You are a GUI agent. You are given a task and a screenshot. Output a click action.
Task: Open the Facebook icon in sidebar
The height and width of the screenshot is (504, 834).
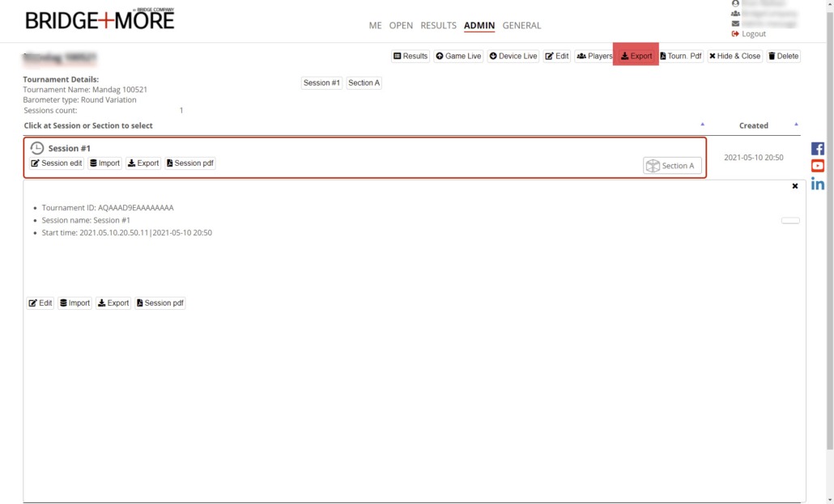point(818,149)
